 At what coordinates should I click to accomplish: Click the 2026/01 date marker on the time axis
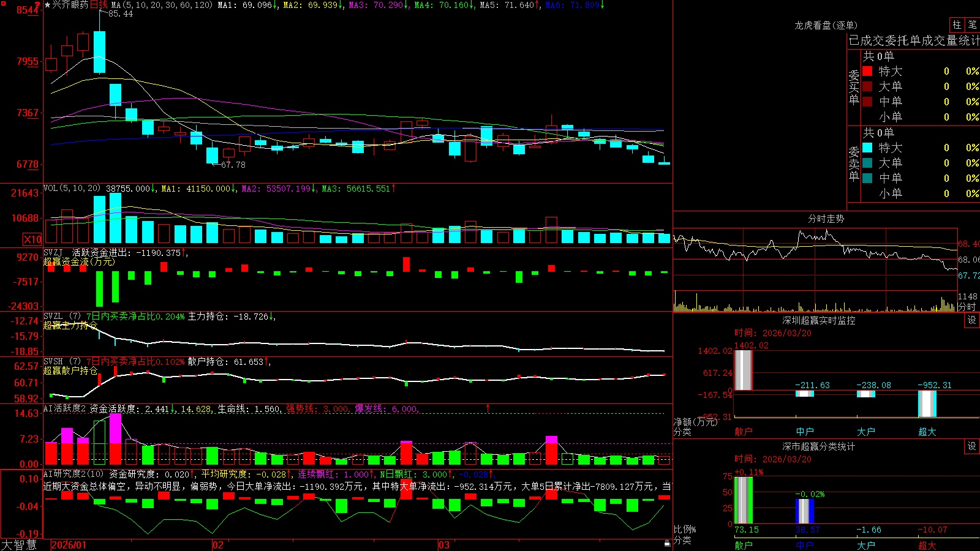69,545
